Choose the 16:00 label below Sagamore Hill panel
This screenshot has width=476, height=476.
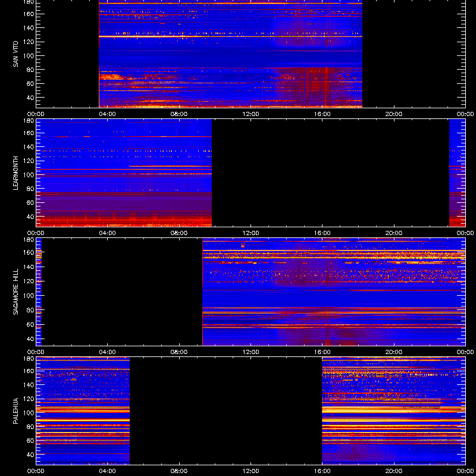pyautogui.click(x=322, y=352)
